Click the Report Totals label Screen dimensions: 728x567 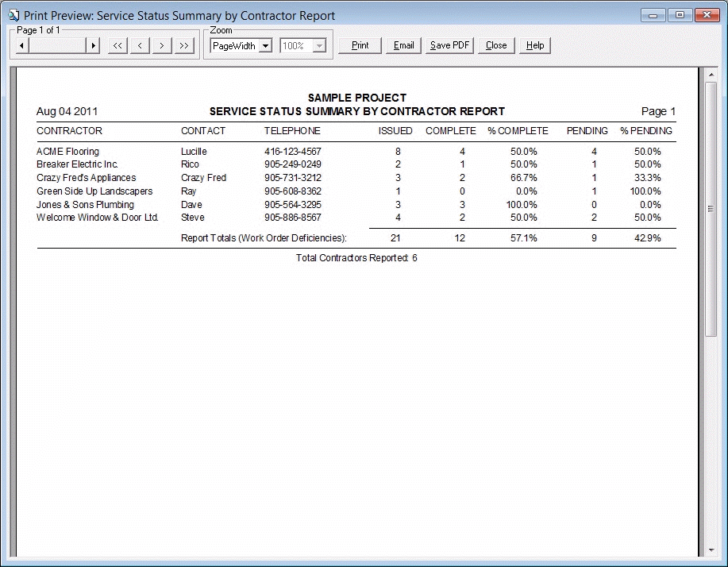264,238
